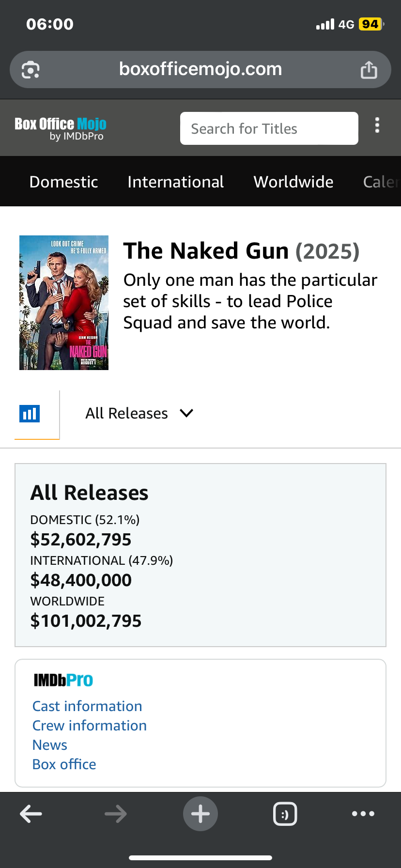Open the Crew information link
This screenshot has width=401, height=868.
click(90, 726)
